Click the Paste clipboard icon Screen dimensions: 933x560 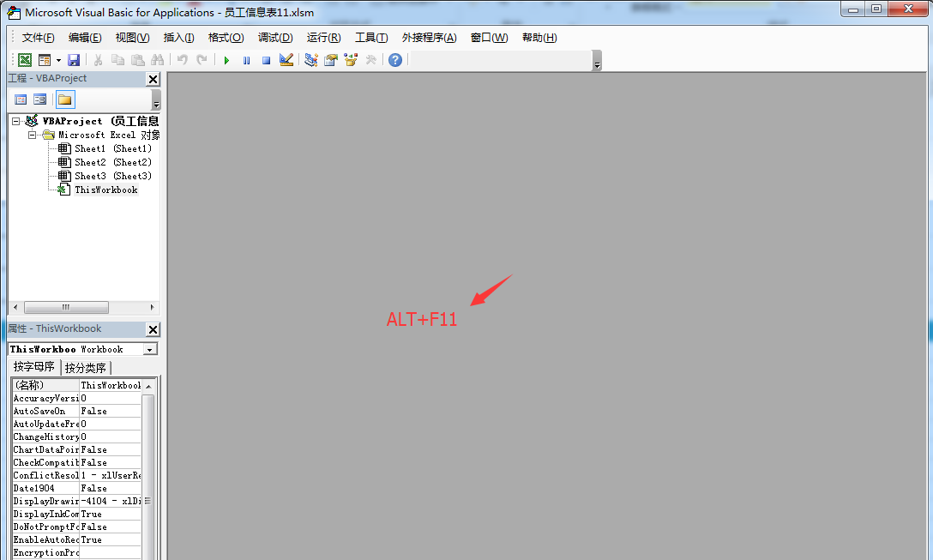[137, 60]
